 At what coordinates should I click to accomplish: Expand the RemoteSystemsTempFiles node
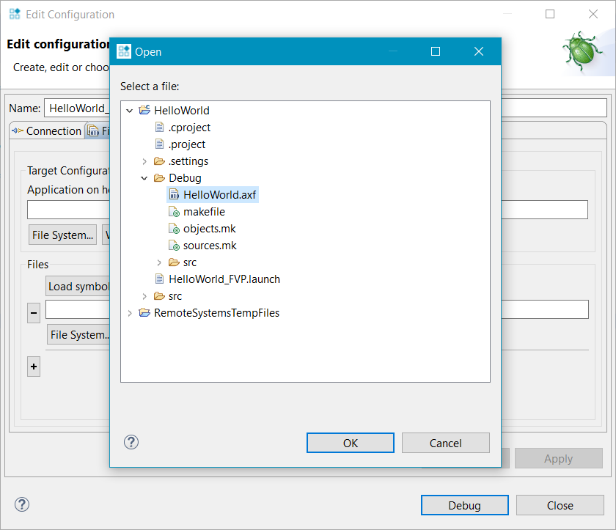(x=129, y=313)
